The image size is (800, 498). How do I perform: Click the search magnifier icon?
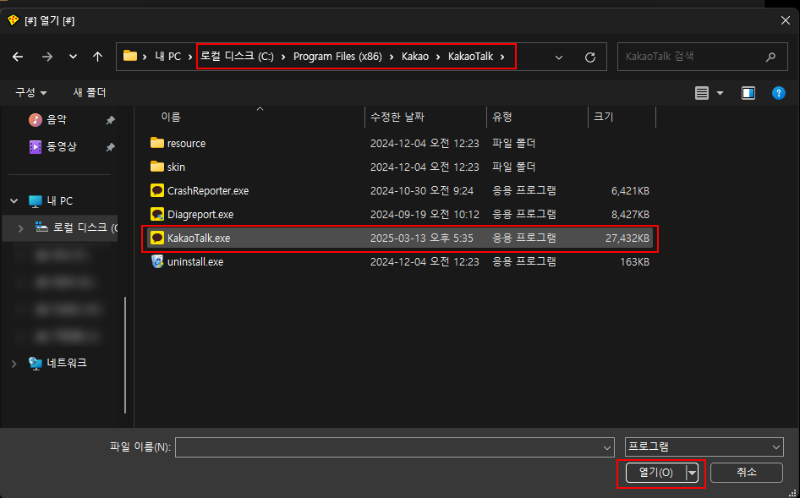coord(770,57)
